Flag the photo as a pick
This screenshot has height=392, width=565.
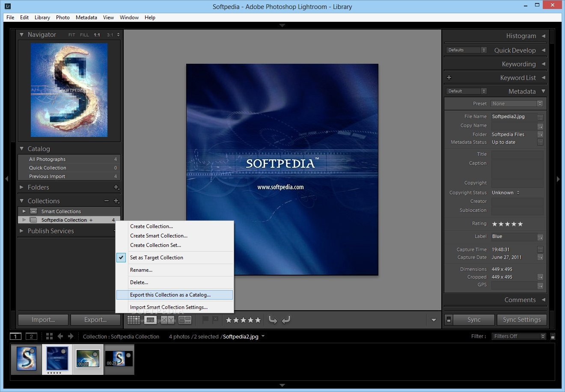click(205, 320)
